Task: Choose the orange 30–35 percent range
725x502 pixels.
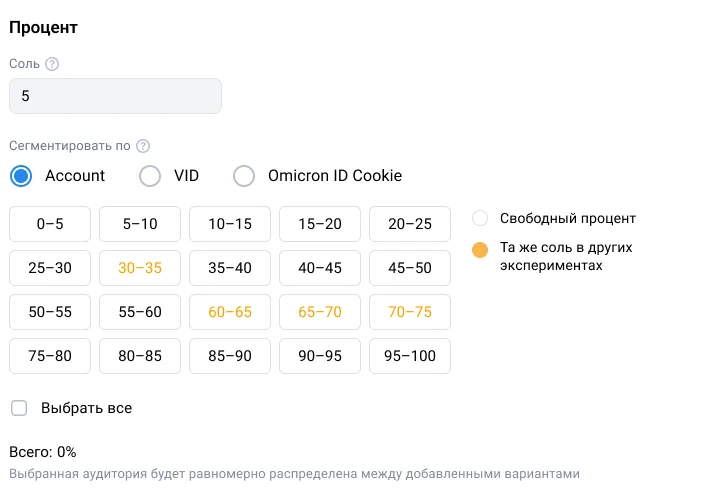Action: pyautogui.click(x=140, y=268)
